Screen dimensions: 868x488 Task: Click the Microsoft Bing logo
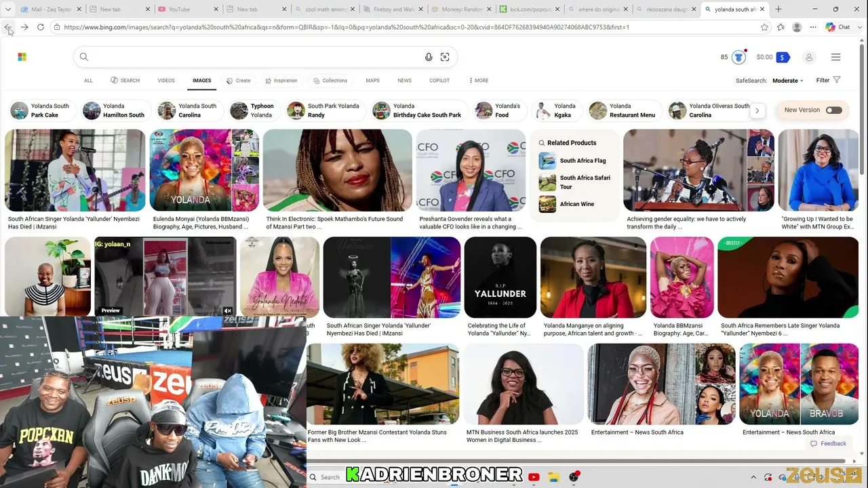pyautogui.click(x=22, y=57)
